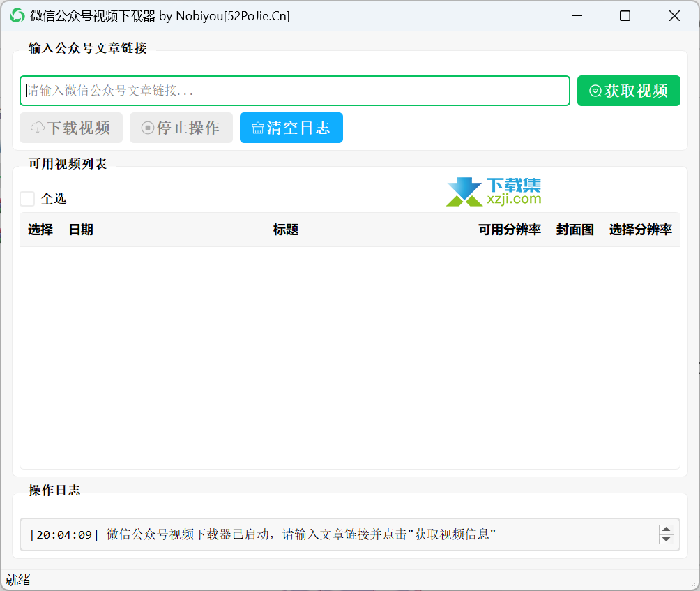
Task: Focus the article link input field
Action: (295, 91)
